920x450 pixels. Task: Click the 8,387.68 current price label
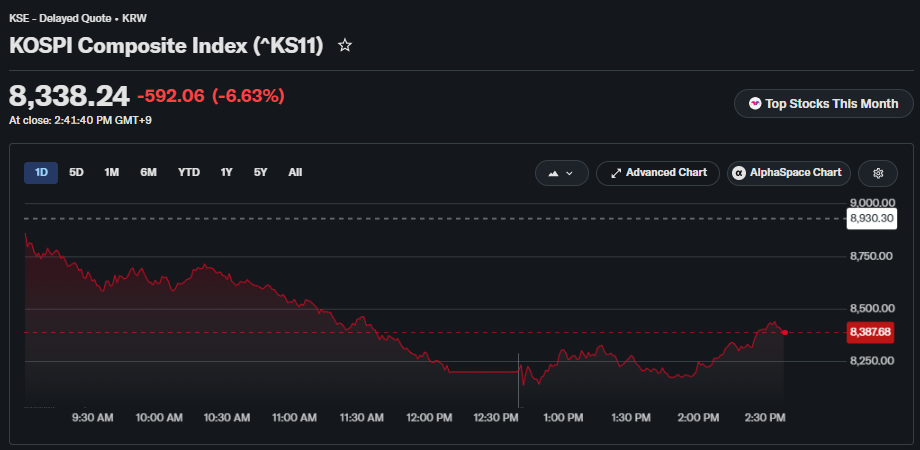coord(871,332)
